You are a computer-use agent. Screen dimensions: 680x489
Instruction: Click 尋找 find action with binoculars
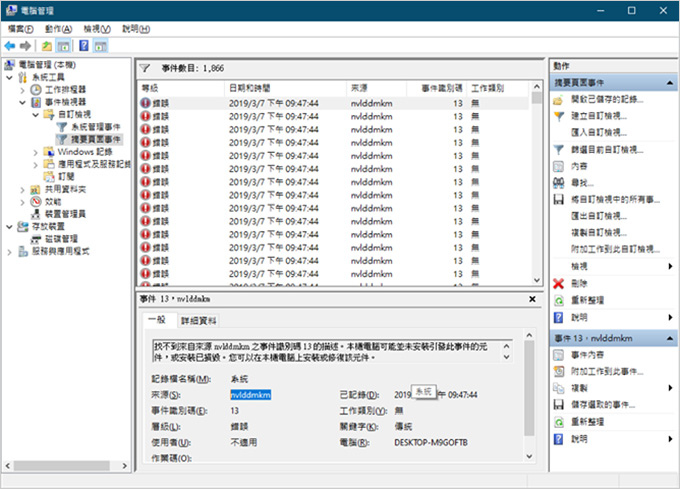coord(582,183)
